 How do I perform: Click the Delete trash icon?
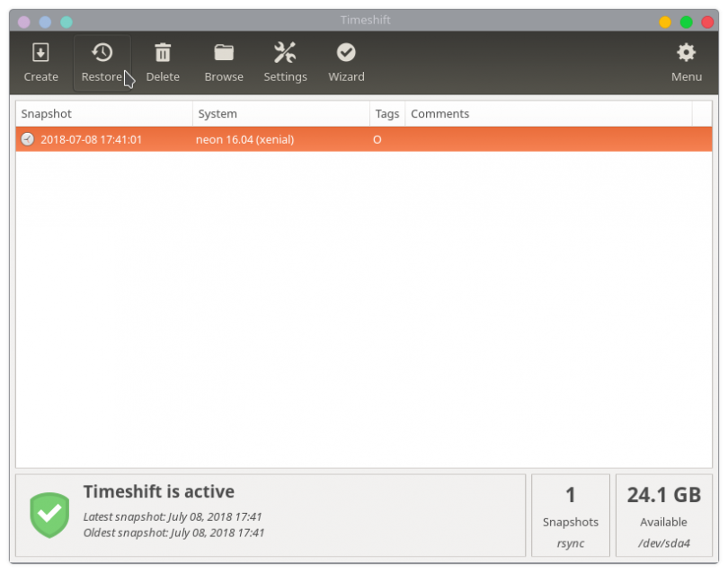coord(163,52)
